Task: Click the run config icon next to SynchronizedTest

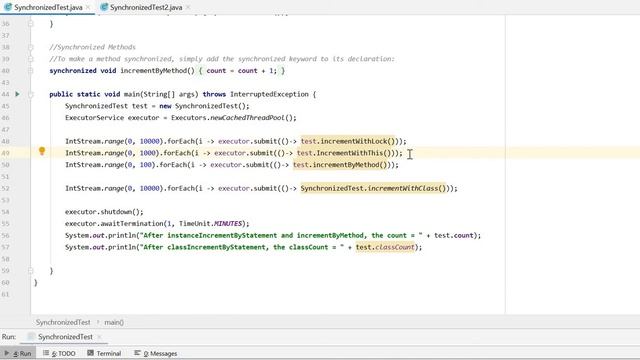Action: pos(31,337)
